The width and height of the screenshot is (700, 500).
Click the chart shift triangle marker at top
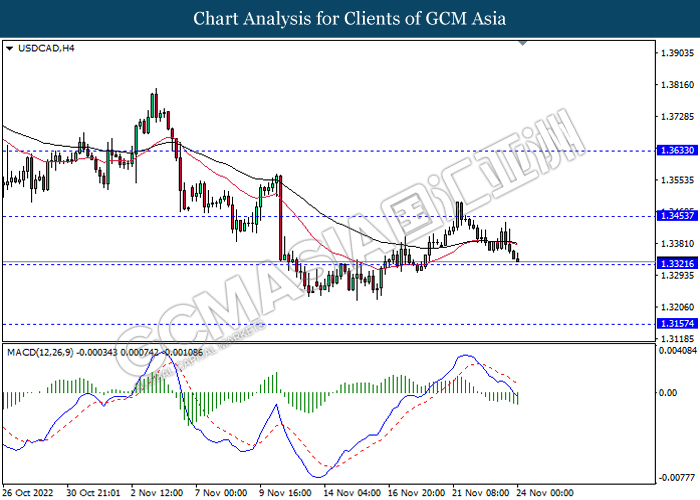coord(523,43)
